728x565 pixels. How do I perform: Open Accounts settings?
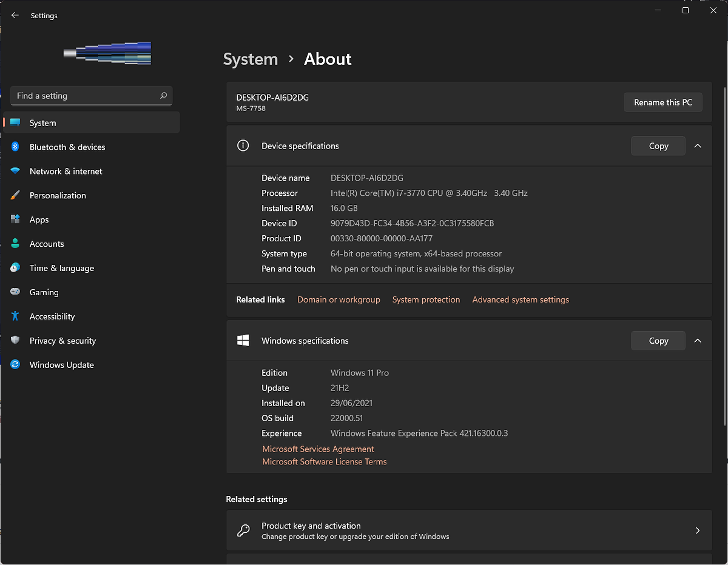(x=92, y=244)
